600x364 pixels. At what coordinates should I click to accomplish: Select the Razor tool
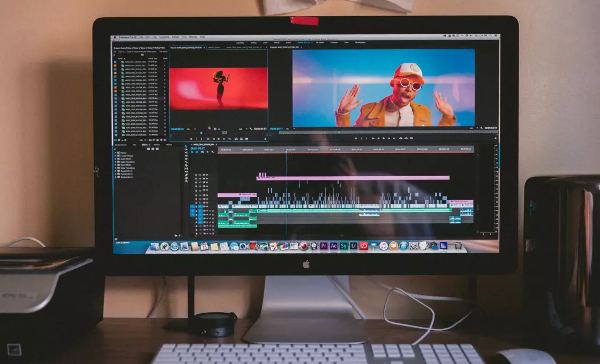(x=186, y=165)
